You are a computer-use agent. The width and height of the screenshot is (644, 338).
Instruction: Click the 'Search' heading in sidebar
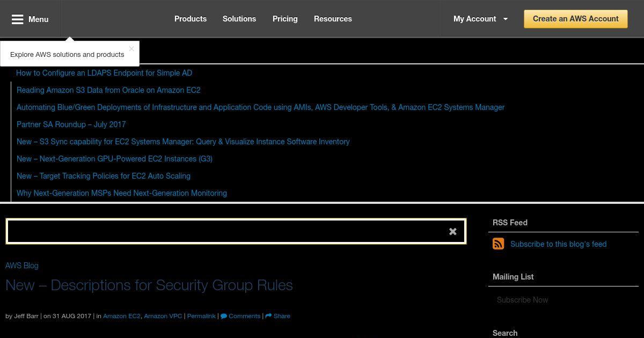[x=505, y=333]
